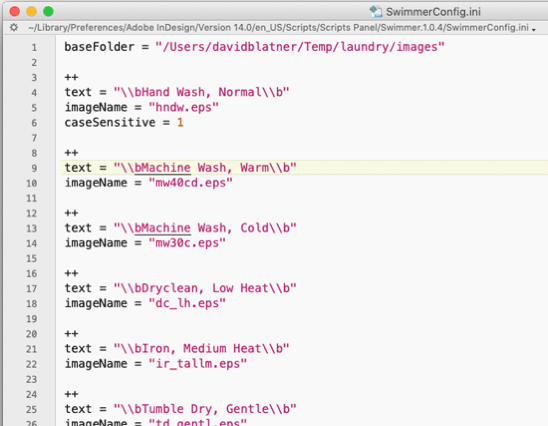Image resolution: width=548 pixels, height=426 pixels.
Task: Close the window with red button
Action: (15, 12)
